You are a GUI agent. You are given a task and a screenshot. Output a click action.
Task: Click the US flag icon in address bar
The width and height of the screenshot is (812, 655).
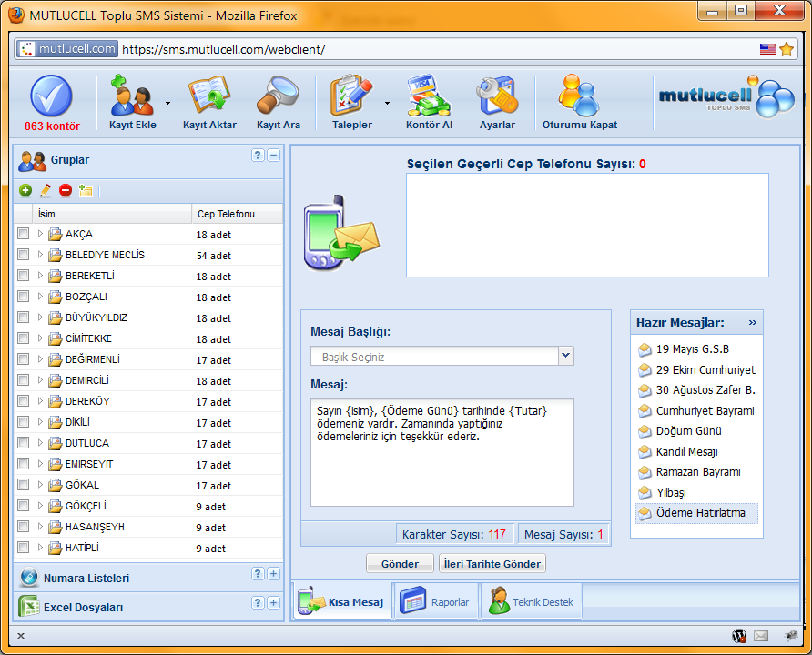click(768, 49)
